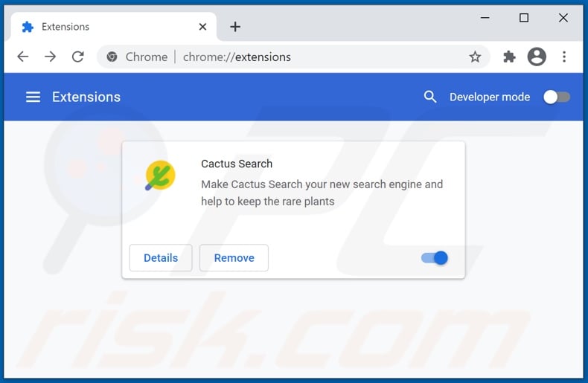Bookmark this page with the star icon
Screen dimensions: 588x383
[x=475, y=57]
